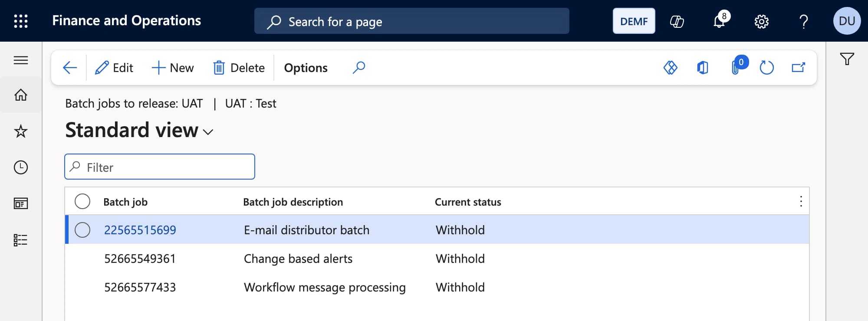Toggle the select-all rows circle in the header
Screen dimensions: 868x321
pyautogui.click(x=82, y=202)
